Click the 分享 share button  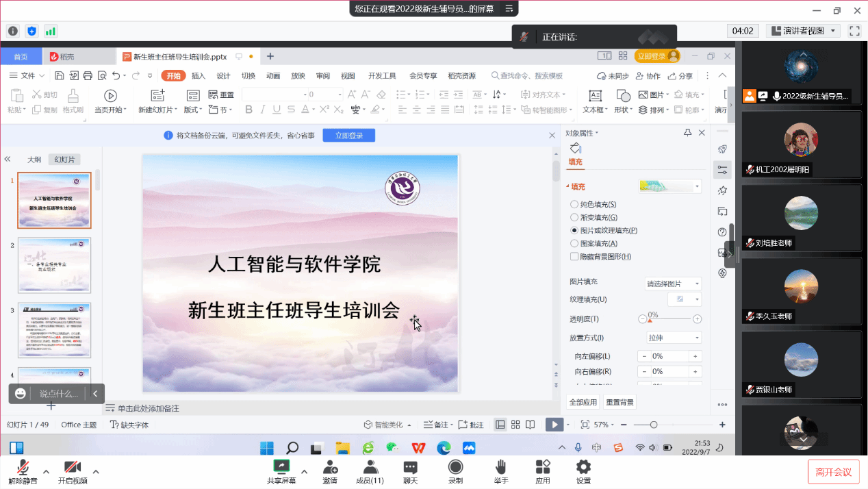[680, 76]
